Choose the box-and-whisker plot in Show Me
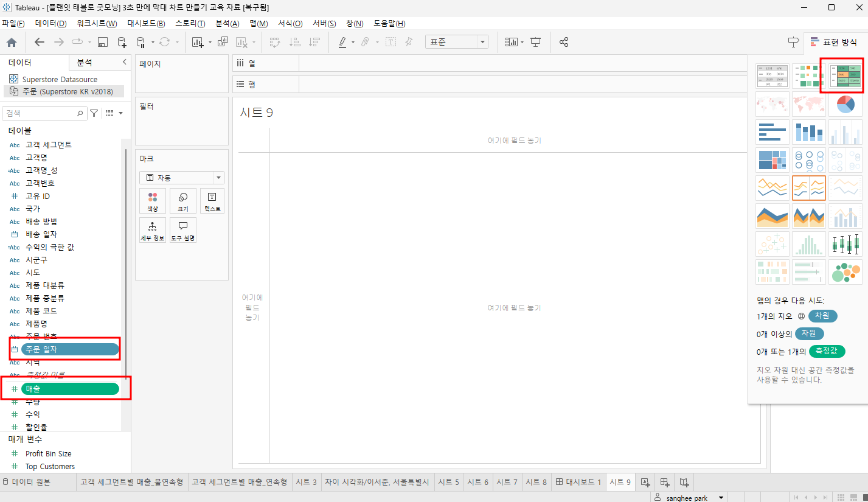Viewport: 868px width, 502px height. tap(845, 244)
